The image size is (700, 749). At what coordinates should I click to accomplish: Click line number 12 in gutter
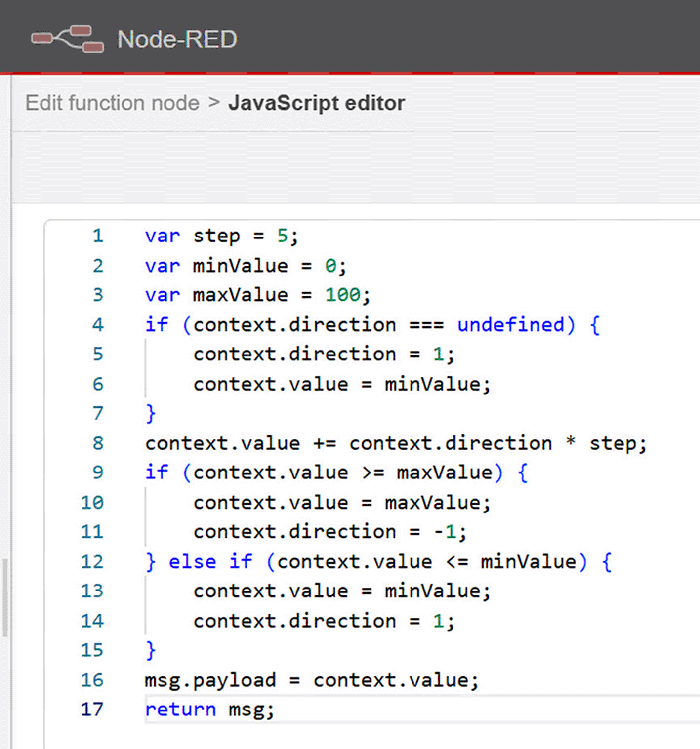pos(92,561)
